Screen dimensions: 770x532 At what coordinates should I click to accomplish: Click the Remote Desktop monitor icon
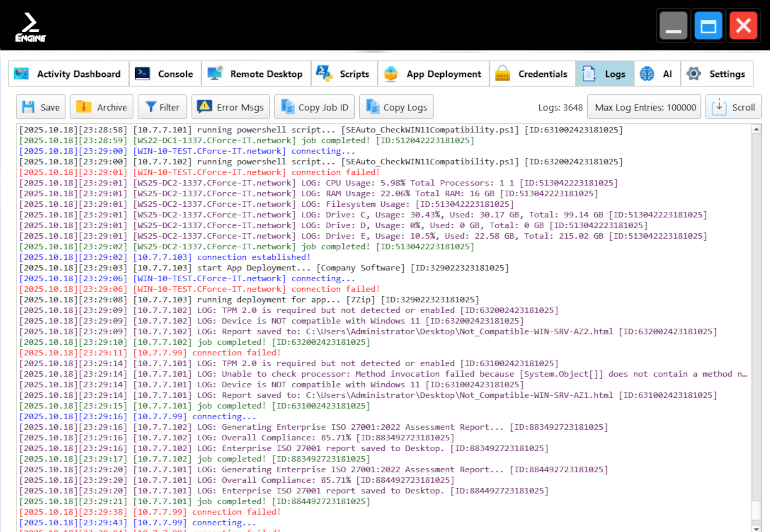pos(215,74)
